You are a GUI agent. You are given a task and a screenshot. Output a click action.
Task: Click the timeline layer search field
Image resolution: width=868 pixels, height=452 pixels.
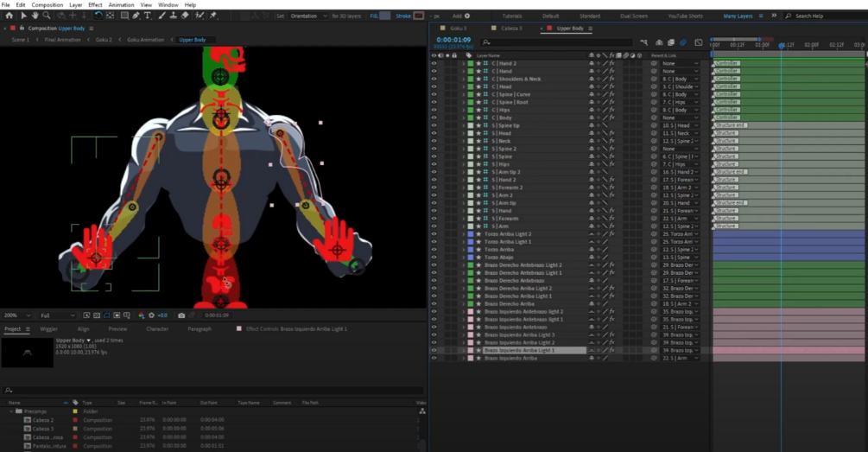pyautogui.click(x=556, y=42)
